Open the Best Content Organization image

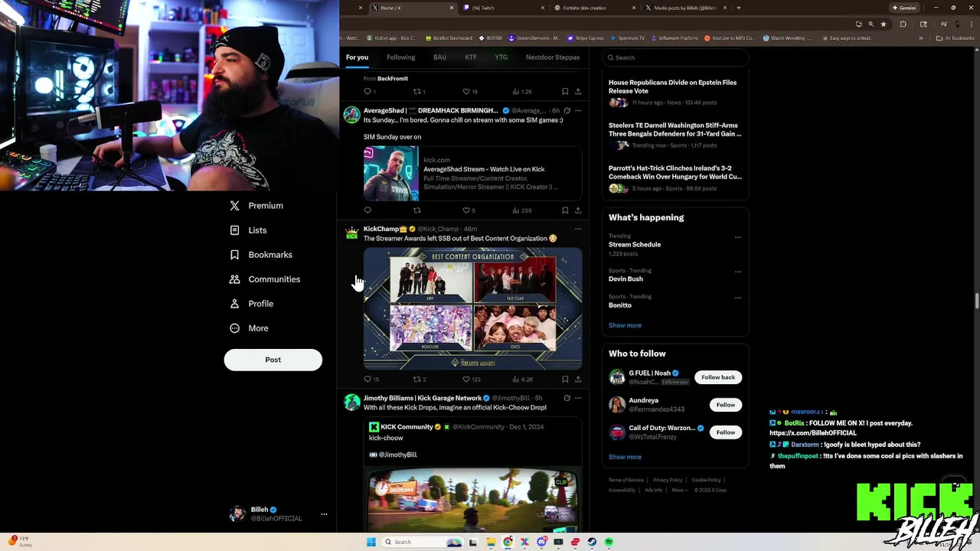click(472, 308)
